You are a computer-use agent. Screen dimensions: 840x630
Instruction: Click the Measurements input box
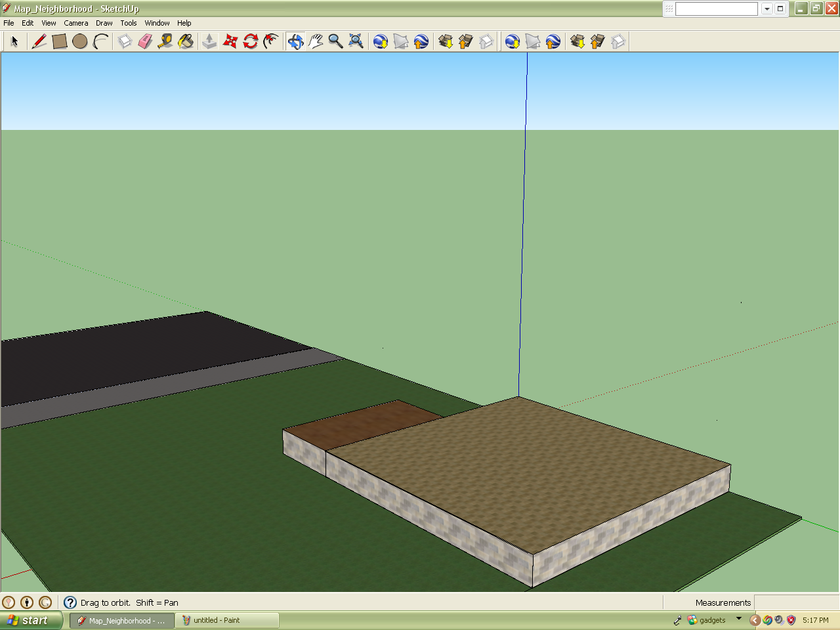pyautogui.click(x=796, y=602)
